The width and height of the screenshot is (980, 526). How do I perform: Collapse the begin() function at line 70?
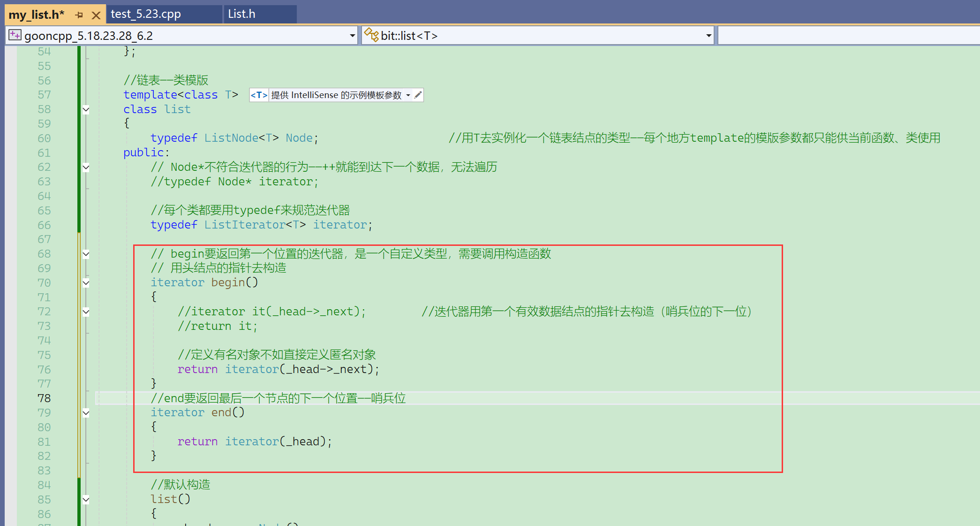(x=86, y=283)
